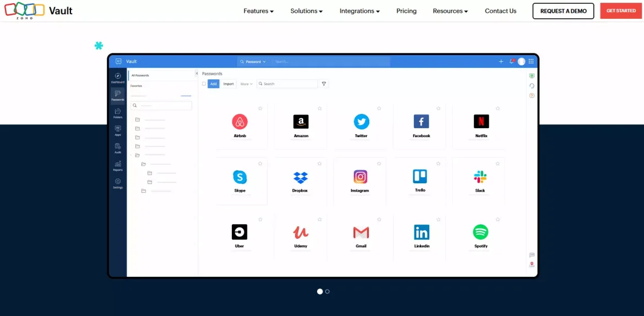Favorite the Airbnb card star
Screen dimensions: 644x316
[260, 108]
